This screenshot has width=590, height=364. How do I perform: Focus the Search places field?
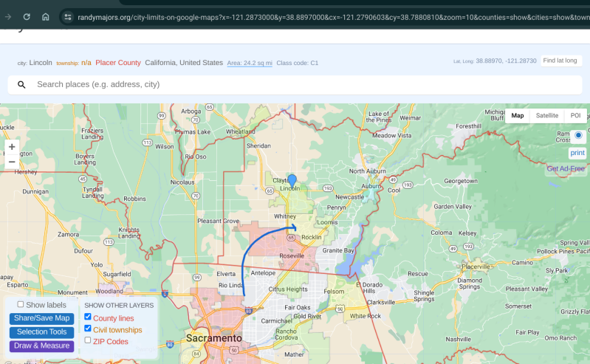[x=295, y=85]
